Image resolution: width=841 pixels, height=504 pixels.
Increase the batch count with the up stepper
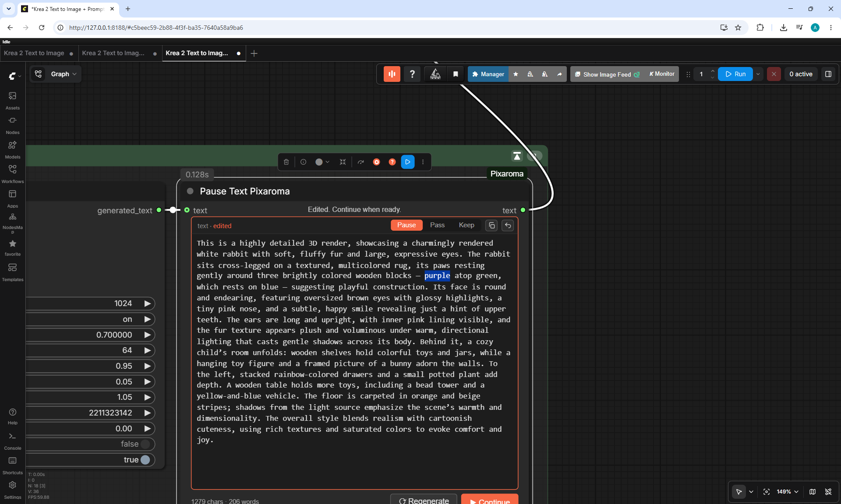click(712, 71)
